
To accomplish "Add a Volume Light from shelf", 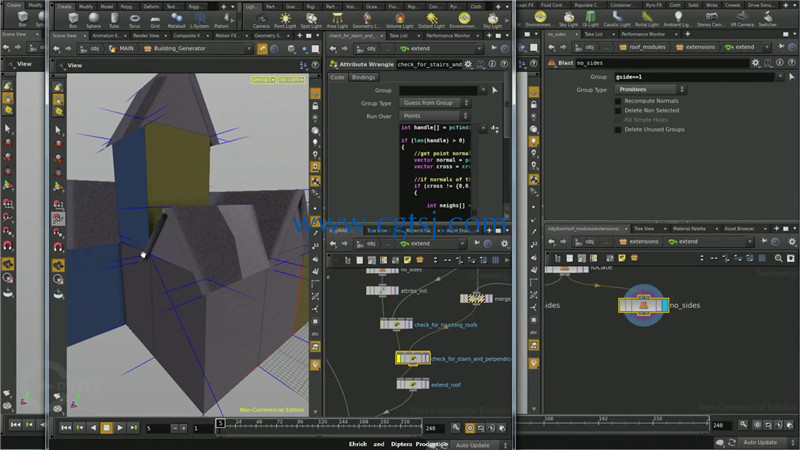I will [x=399, y=20].
